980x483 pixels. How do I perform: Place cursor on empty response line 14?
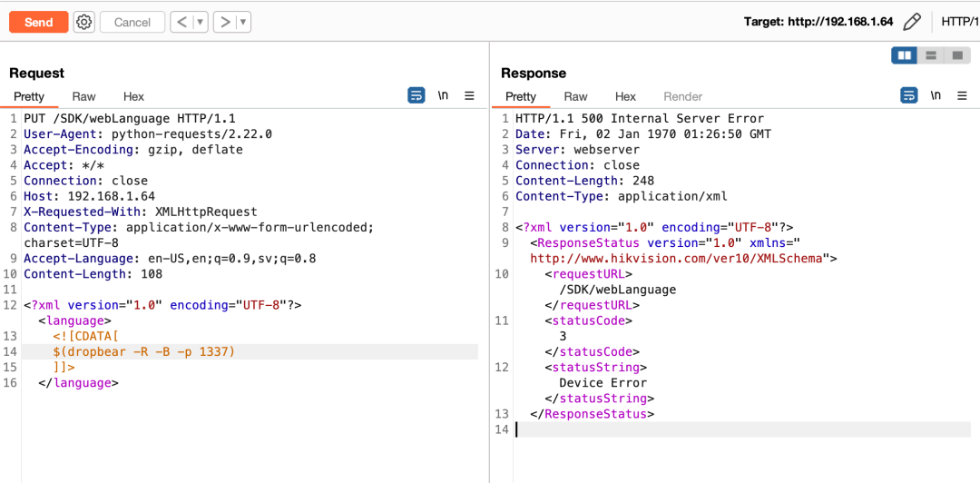pyautogui.click(x=742, y=429)
